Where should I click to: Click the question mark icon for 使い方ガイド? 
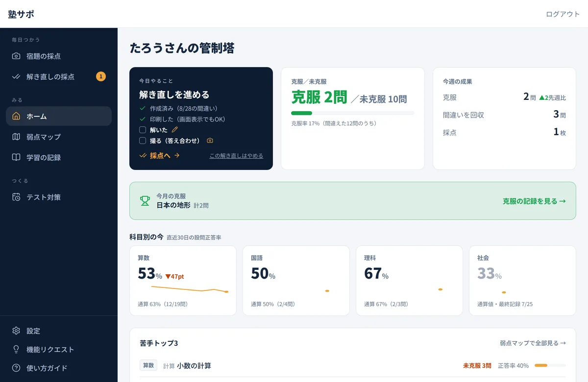pyautogui.click(x=16, y=368)
